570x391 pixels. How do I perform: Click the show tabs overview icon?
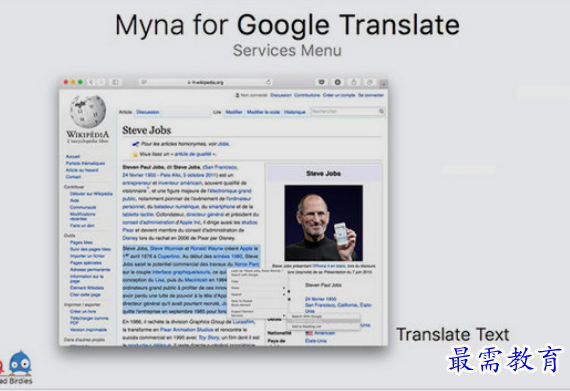pos(369,82)
